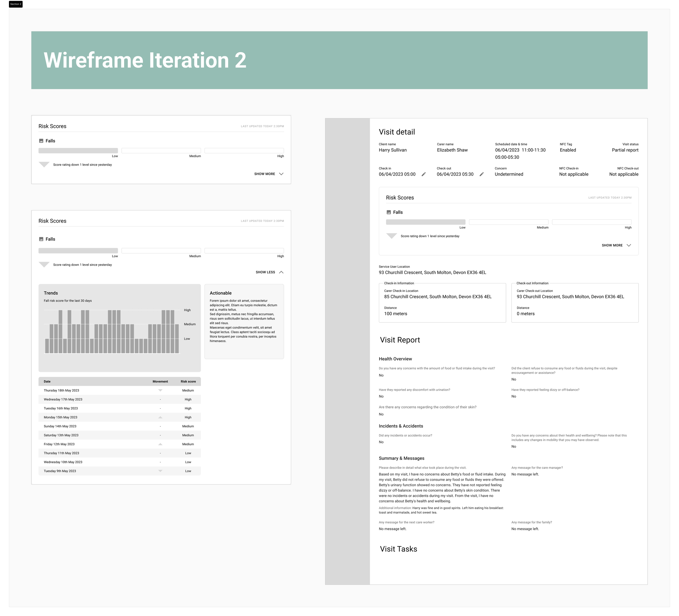
Task: Click the Medium risk bar in top-left card
Action: [x=161, y=150]
